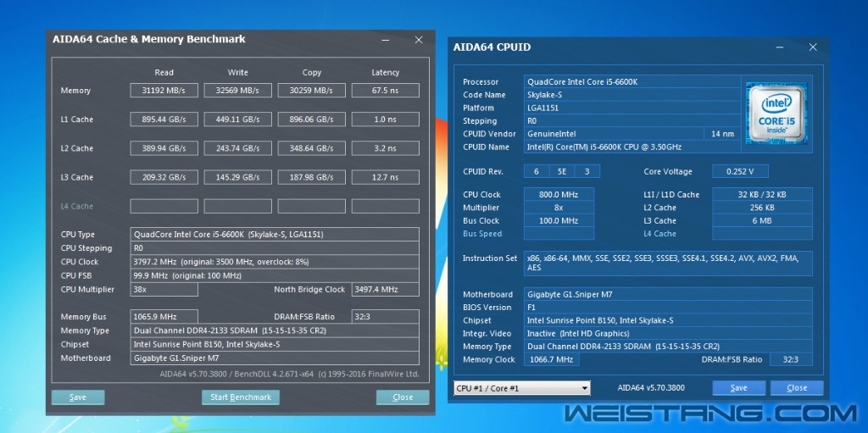Click the Instruction Set field
Viewport: 868px width, 433px height.
(668, 263)
